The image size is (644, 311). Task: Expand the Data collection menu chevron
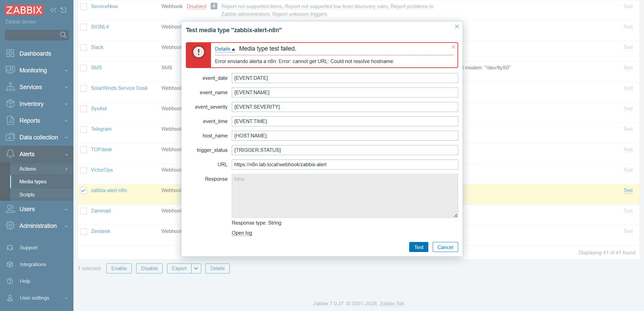tap(66, 137)
